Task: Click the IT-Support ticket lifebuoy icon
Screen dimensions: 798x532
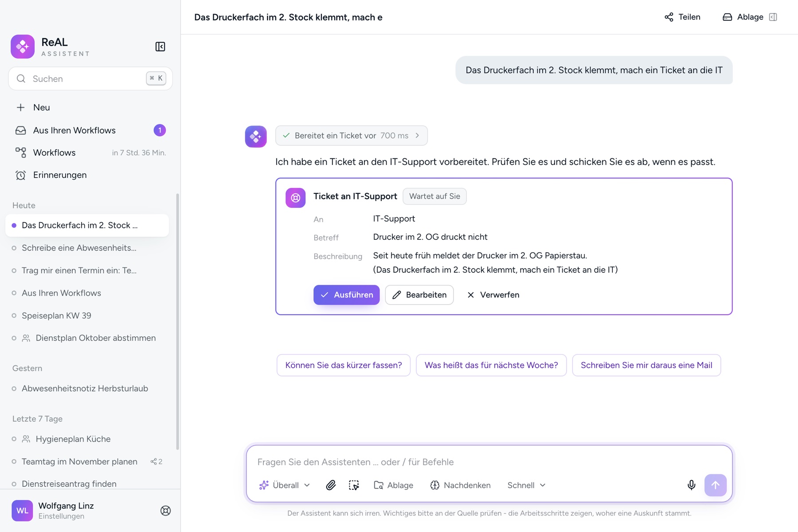Action: (x=296, y=198)
